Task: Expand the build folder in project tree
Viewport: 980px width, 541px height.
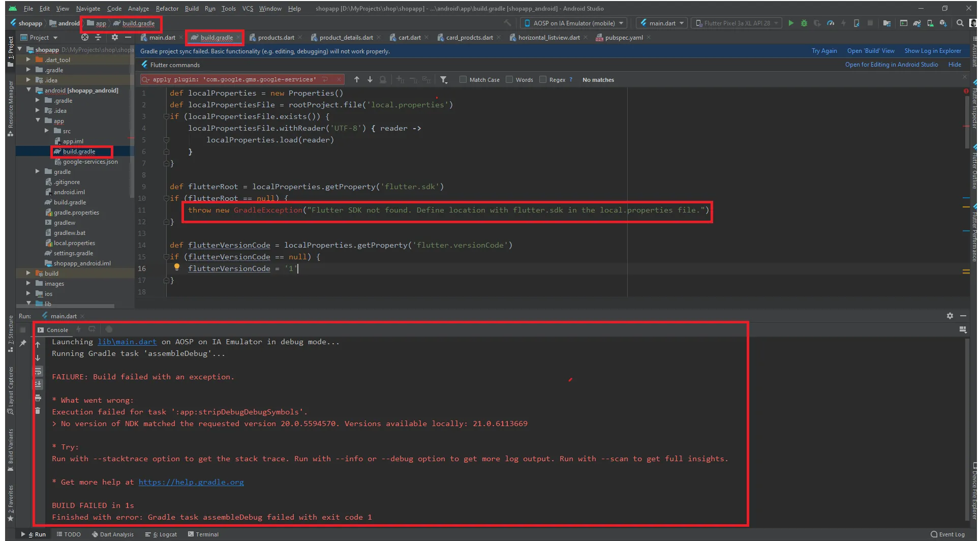Action: pyautogui.click(x=28, y=273)
